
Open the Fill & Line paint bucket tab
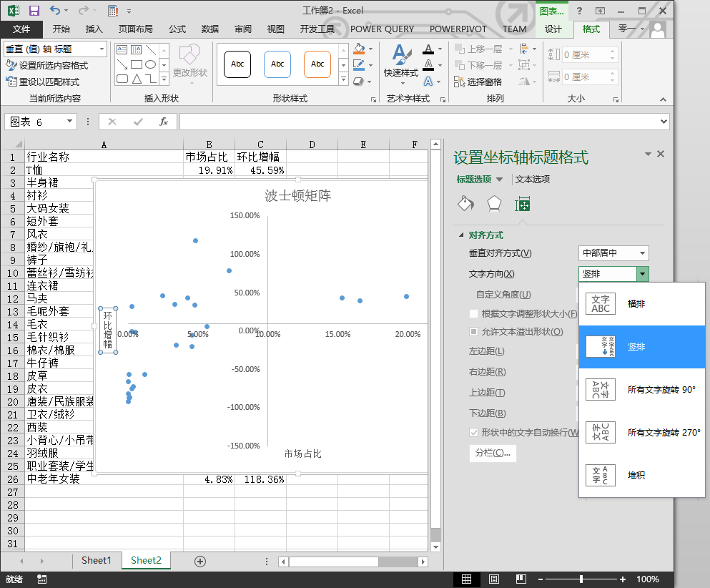(x=465, y=204)
